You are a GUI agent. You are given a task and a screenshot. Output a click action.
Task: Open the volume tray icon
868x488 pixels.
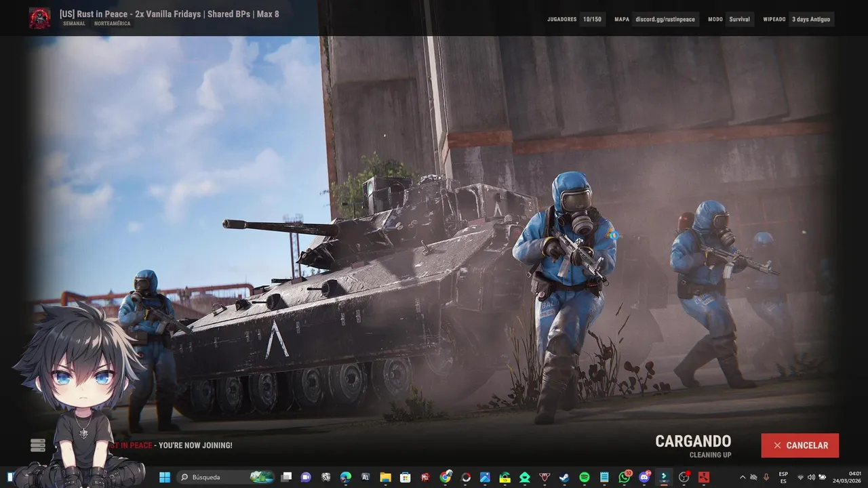811,477
